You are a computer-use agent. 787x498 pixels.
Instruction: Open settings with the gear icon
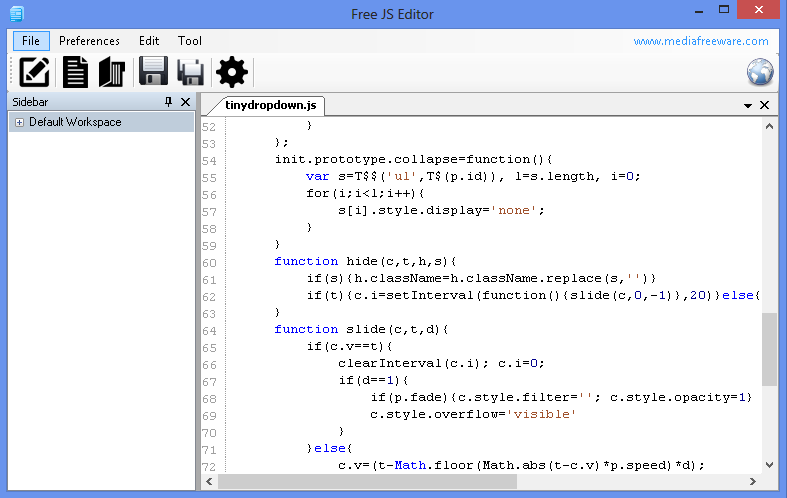[231, 72]
